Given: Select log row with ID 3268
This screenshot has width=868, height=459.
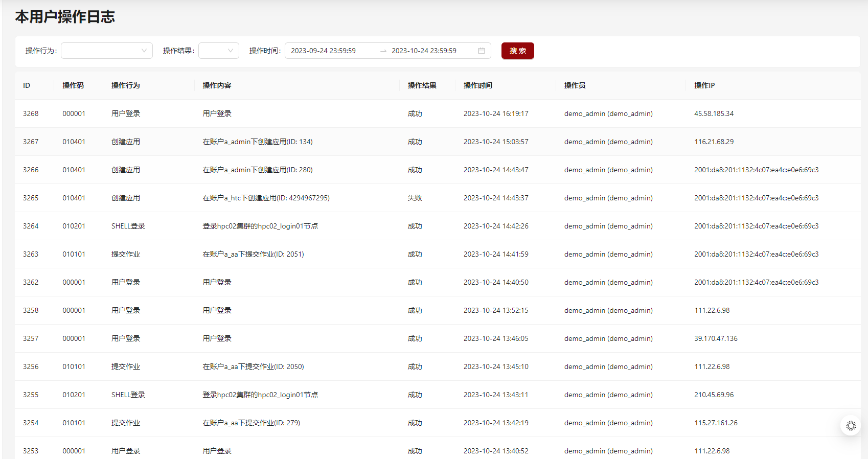Looking at the screenshot, I should [31, 113].
